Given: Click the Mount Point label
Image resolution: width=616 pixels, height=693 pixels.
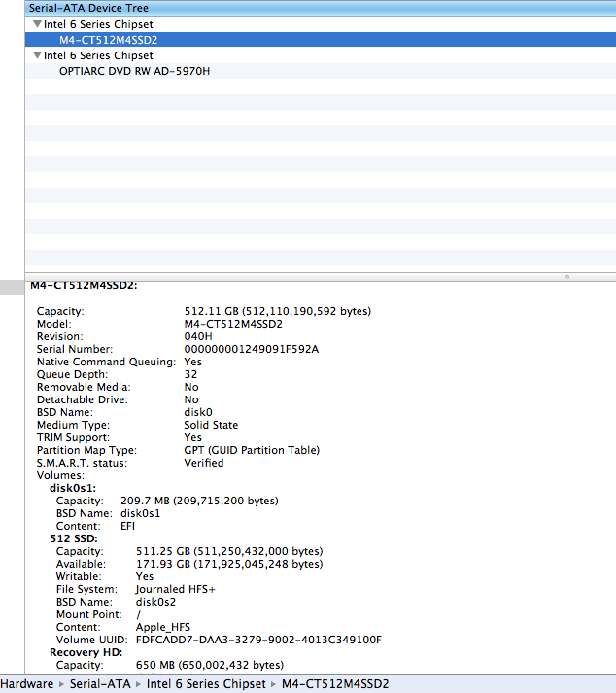Looking at the screenshot, I should [89, 614].
